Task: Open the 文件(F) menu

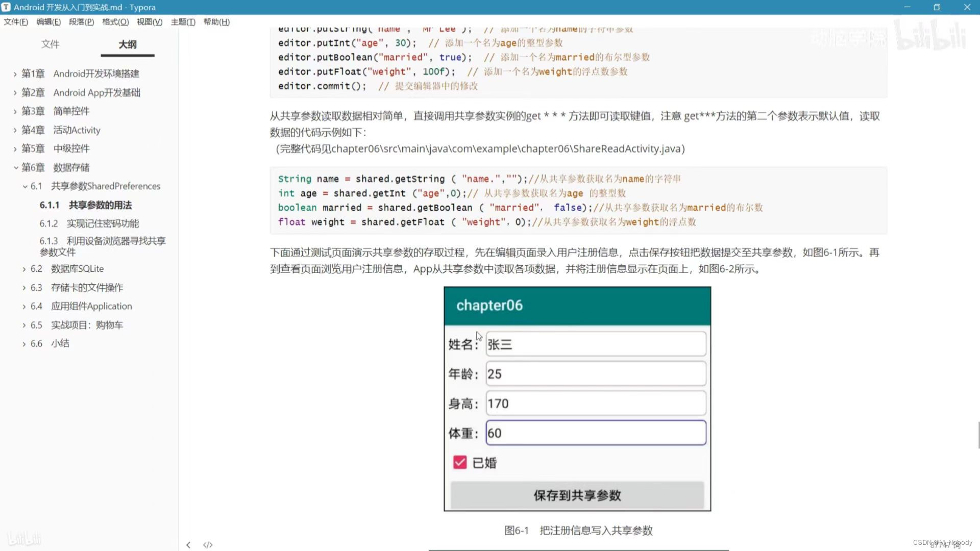Action: [16, 22]
